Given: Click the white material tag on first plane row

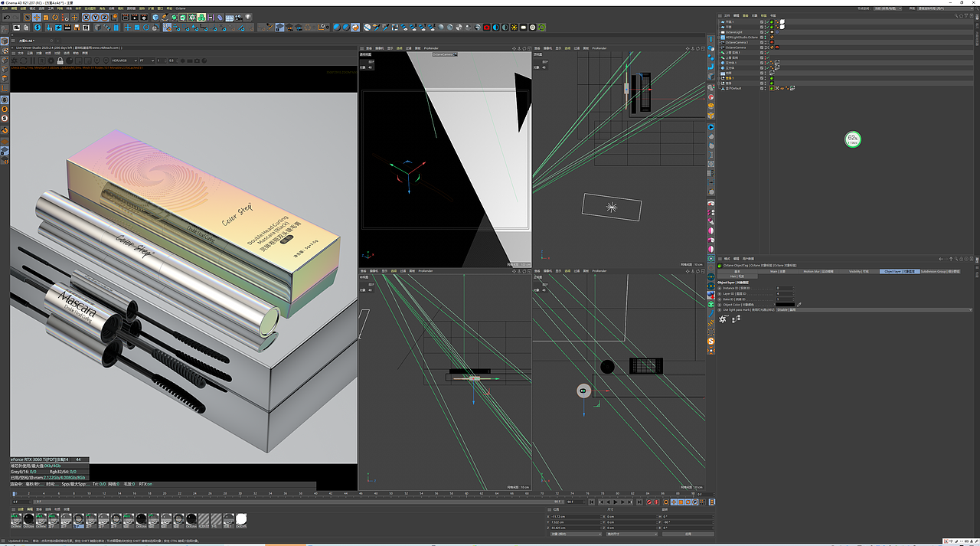Looking at the screenshot, I should [782, 21].
